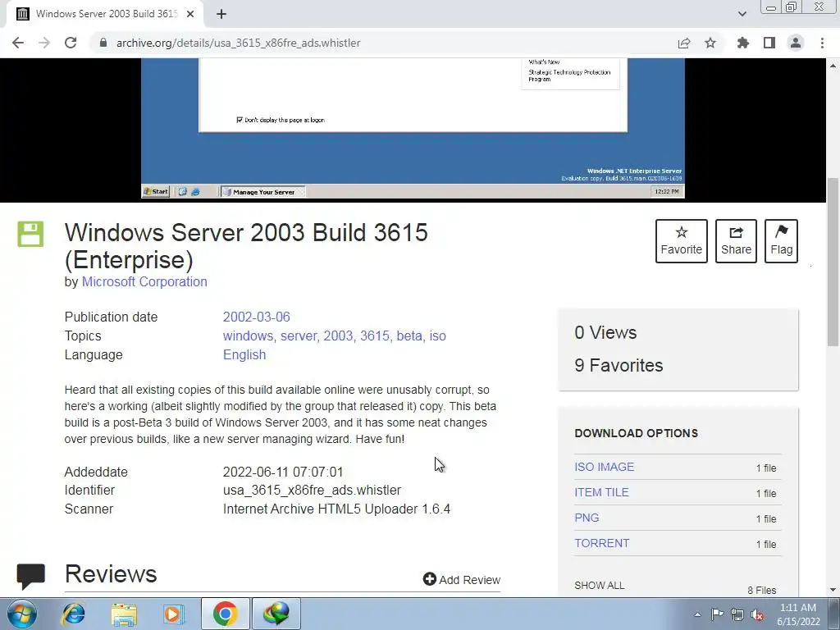Download the TORRENT option
This screenshot has width=840, height=630.
pyautogui.click(x=601, y=543)
